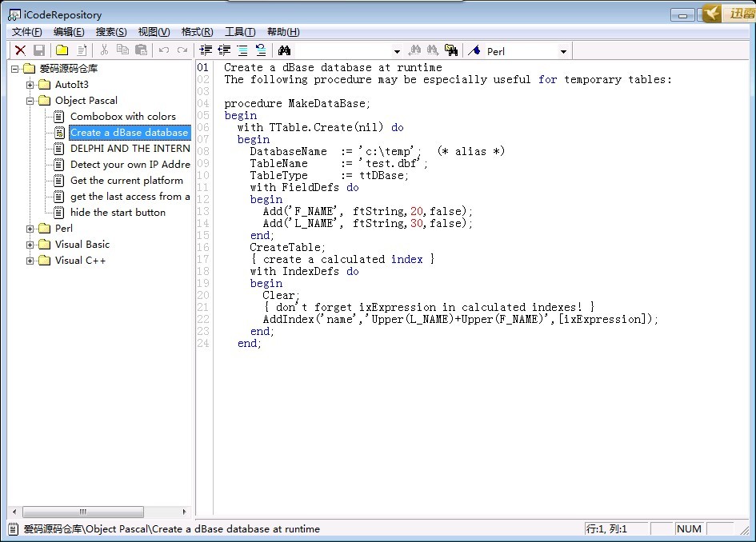Viewport: 756px width, 542px height.
Task: Expand the Visual Basic folder
Action: [x=30, y=245]
